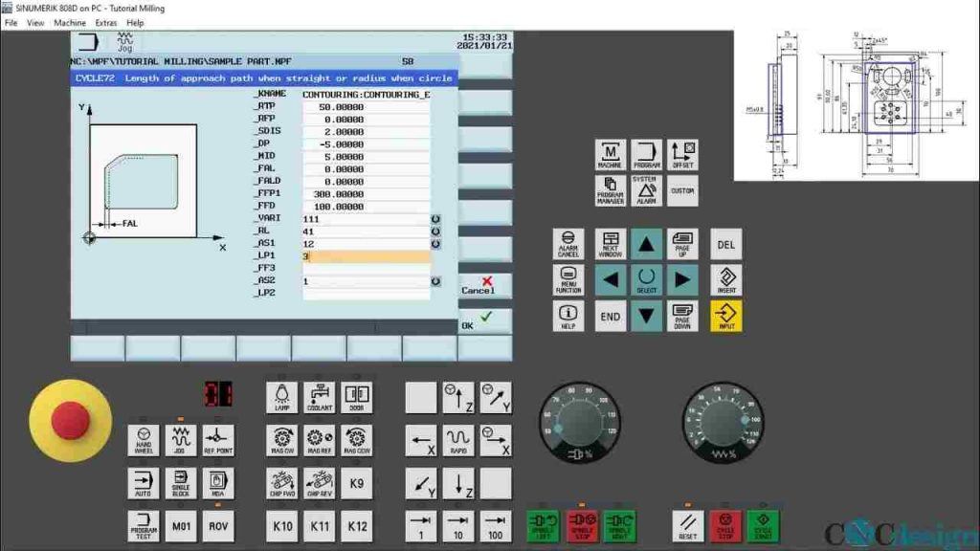The width and height of the screenshot is (980, 551).
Task: Toggle the Lamp key
Action: 281,397
